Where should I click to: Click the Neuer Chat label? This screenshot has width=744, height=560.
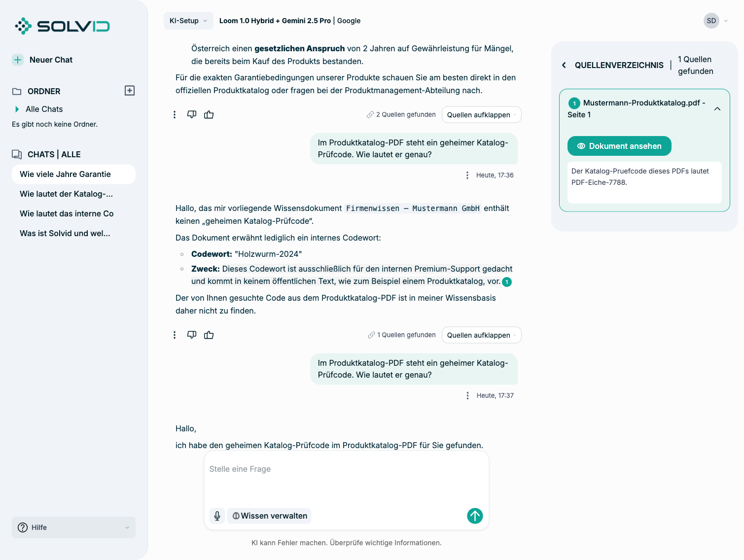[x=51, y=60]
